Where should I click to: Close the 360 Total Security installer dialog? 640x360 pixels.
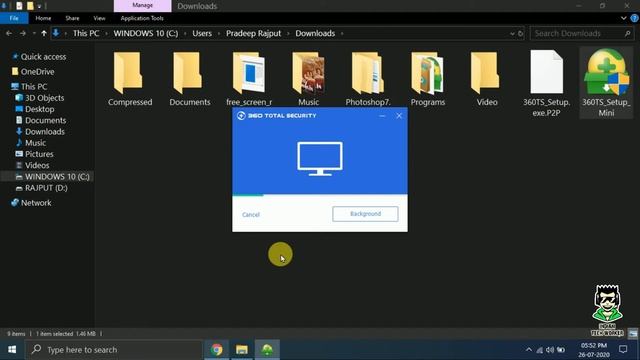pos(399,116)
